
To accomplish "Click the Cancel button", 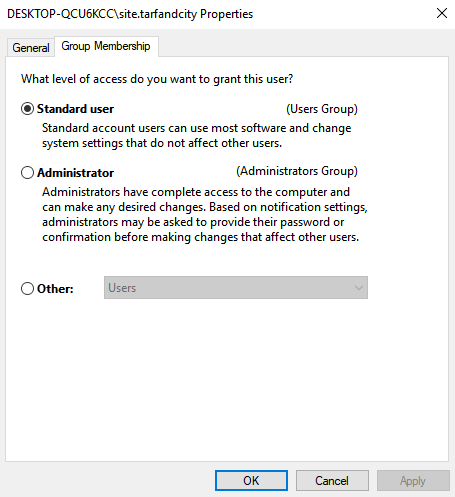I will coord(332,481).
